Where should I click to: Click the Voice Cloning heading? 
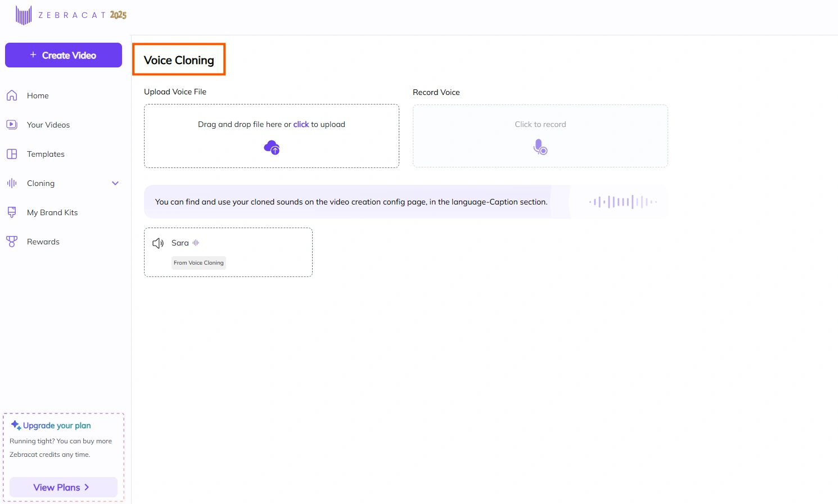point(179,60)
